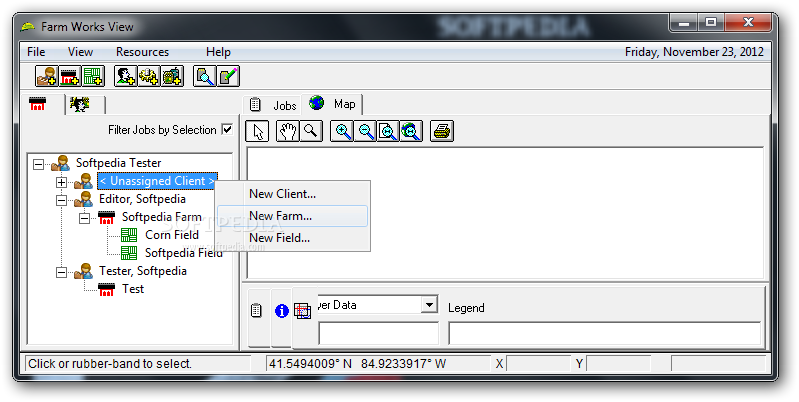Close the Farm Works View window

pos(747,22)
